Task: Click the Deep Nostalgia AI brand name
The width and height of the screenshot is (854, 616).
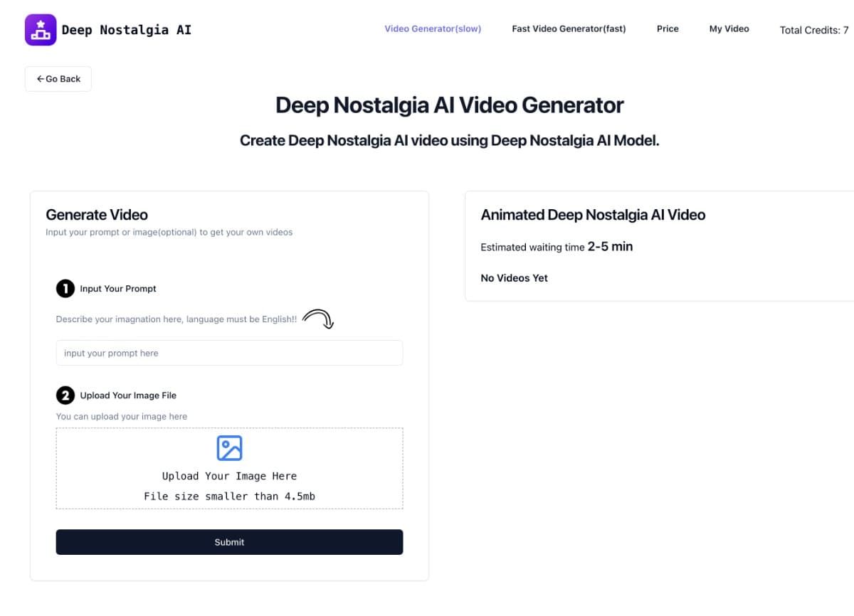Action: coord(127,30)
